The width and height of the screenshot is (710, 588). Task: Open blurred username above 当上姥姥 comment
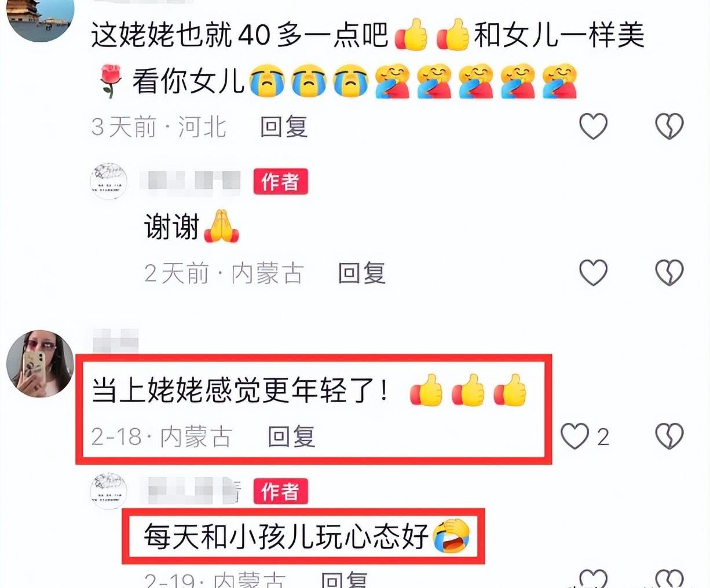(x=116, y=340)
